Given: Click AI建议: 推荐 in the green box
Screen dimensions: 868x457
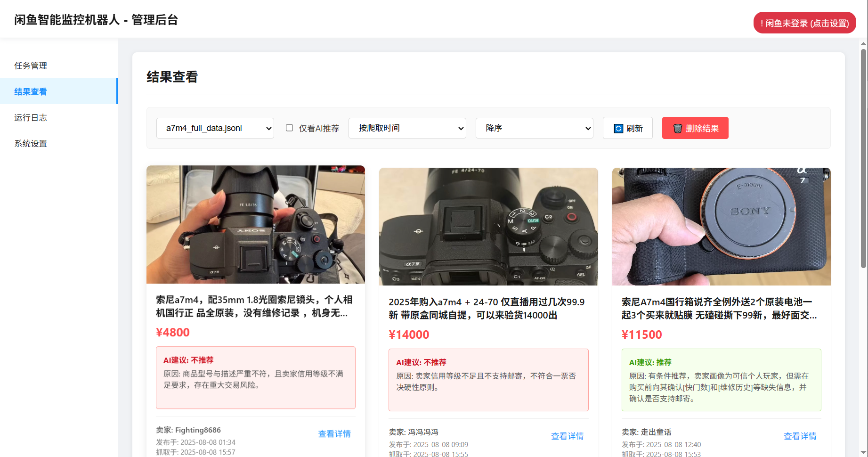Looking at the screenshot, I should click(x=650, y=362).
